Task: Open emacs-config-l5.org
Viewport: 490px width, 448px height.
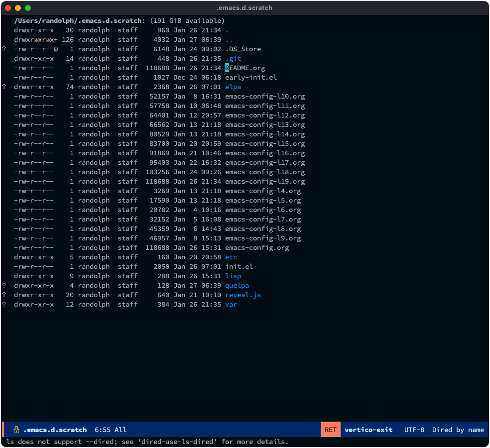Action: coord(263,200)
